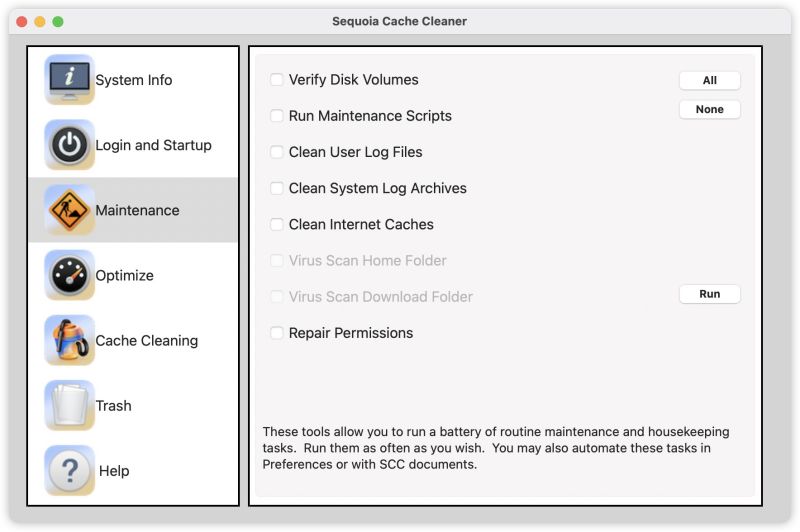The height and width of the screenshot is (532, 800).
Task: Open the Trash papers icon
Action: click(69, 406)
